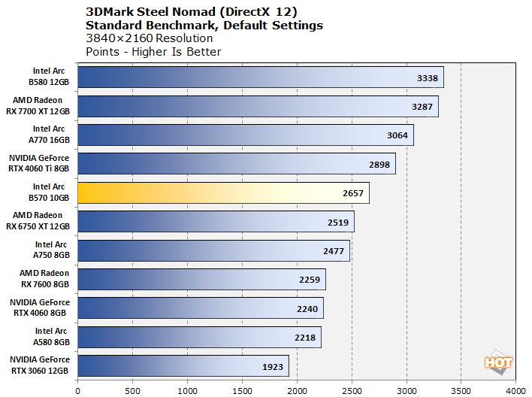The width and height of the screenshot is (532, 397).
Task: Click the 2218 score value
Action: (305, 338)
